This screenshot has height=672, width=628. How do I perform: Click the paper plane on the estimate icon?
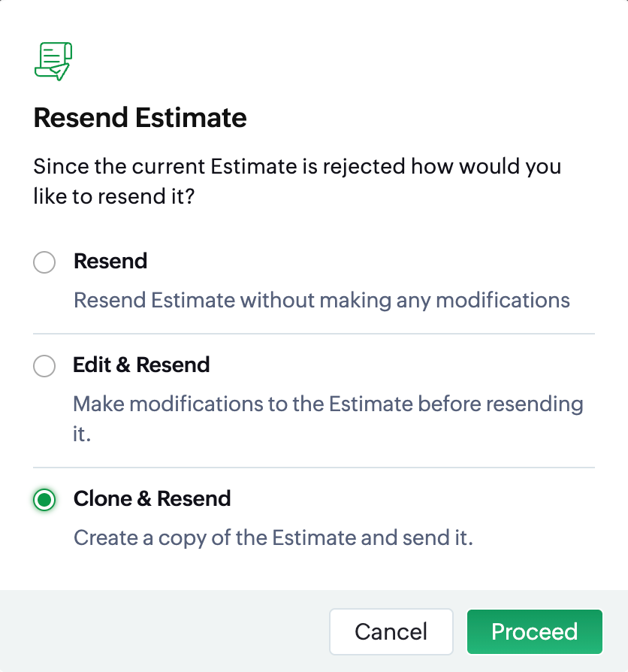coord(59,71)
